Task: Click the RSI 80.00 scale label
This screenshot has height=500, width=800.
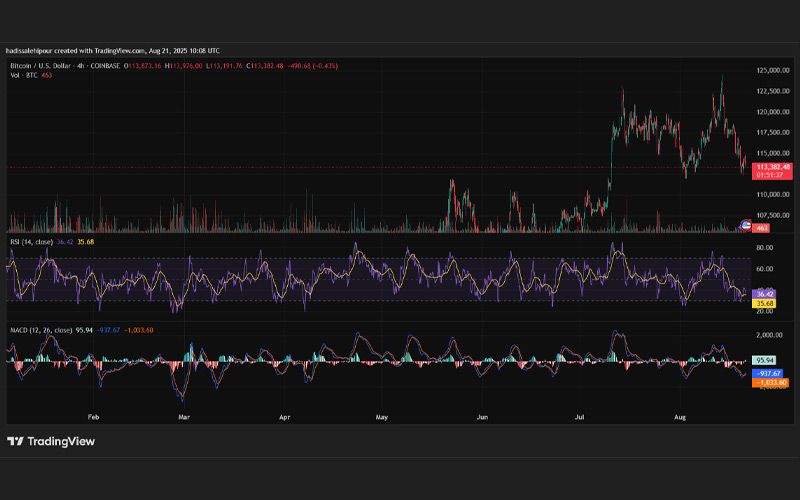Action: [x=764, y=247]
